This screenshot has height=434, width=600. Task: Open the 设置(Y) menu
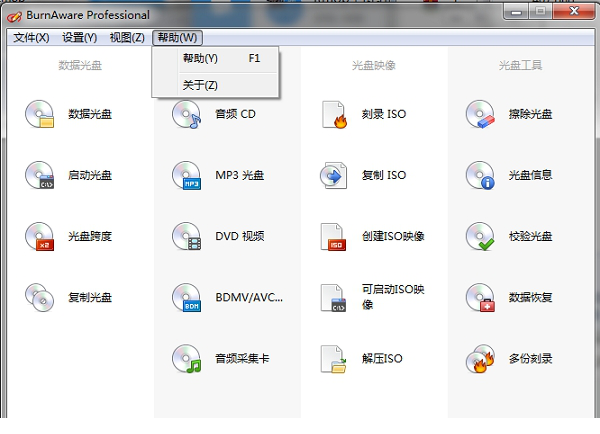pyautogui.click(x=79, y=38)
